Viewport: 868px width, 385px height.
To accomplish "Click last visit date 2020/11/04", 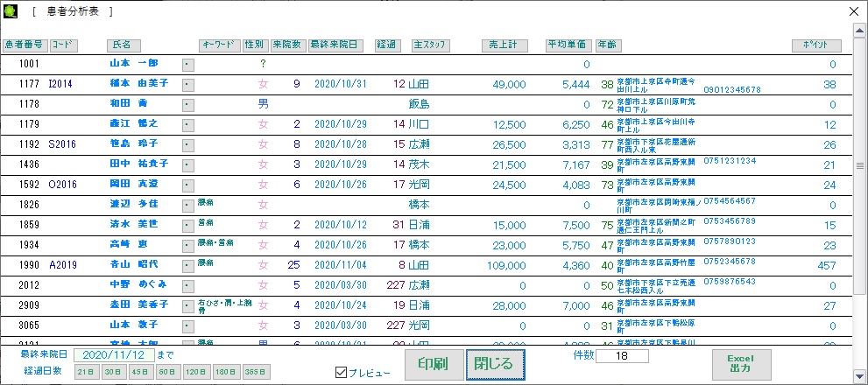I will (341, 265).
